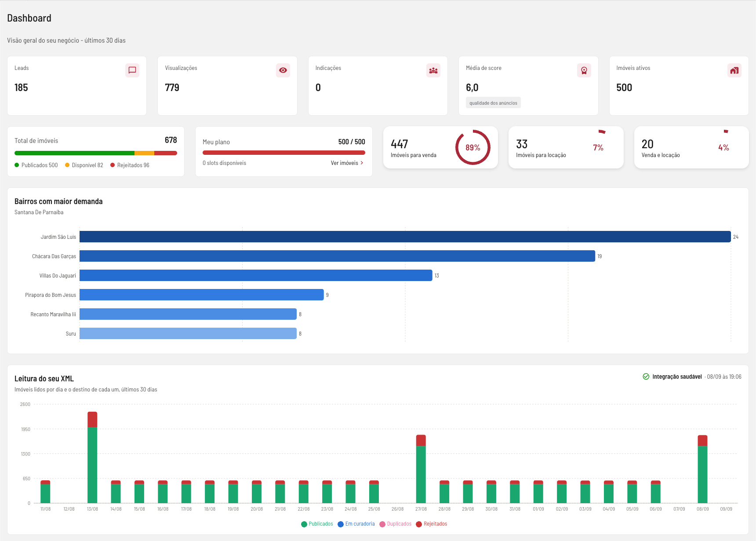
Task: Toggle Em curadoria series in chart legend
Action: [x=356, y=524]
